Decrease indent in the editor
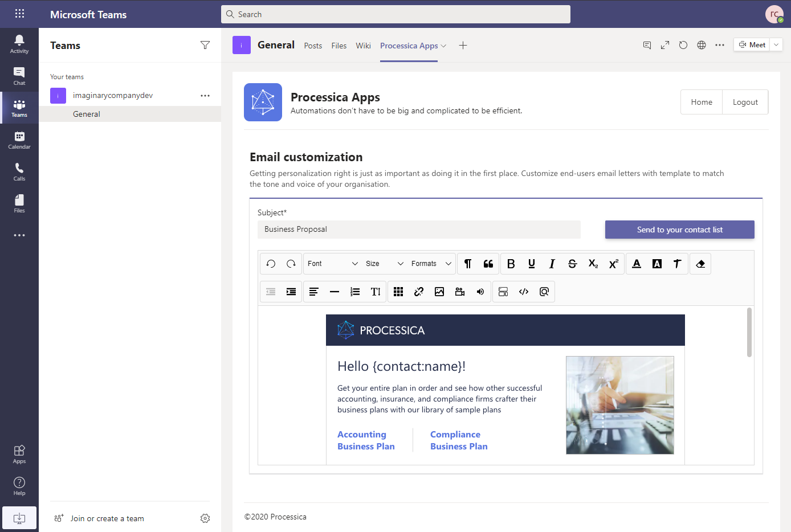Image resolution: width=791 pixels, height=532 pixels. [x=271, y=292]
